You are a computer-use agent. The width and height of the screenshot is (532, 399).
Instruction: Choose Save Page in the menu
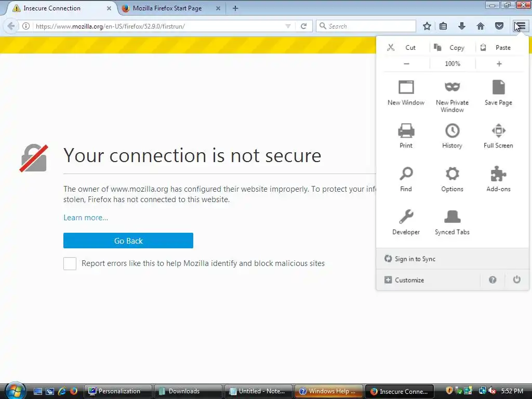tap(498, 93)
